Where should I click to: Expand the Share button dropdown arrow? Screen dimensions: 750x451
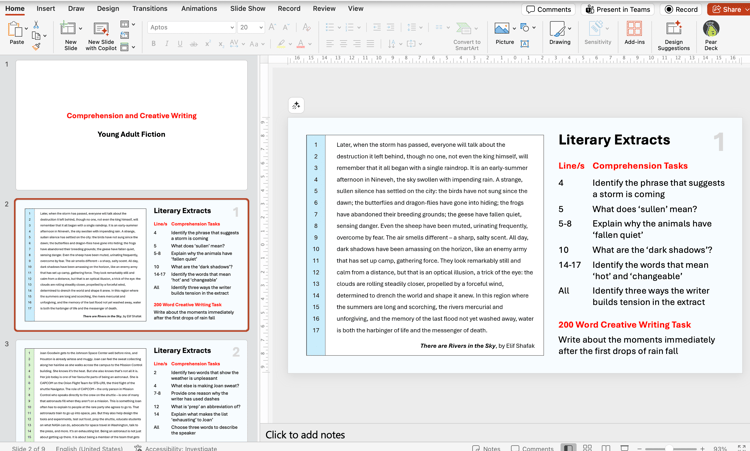[746, 9]
